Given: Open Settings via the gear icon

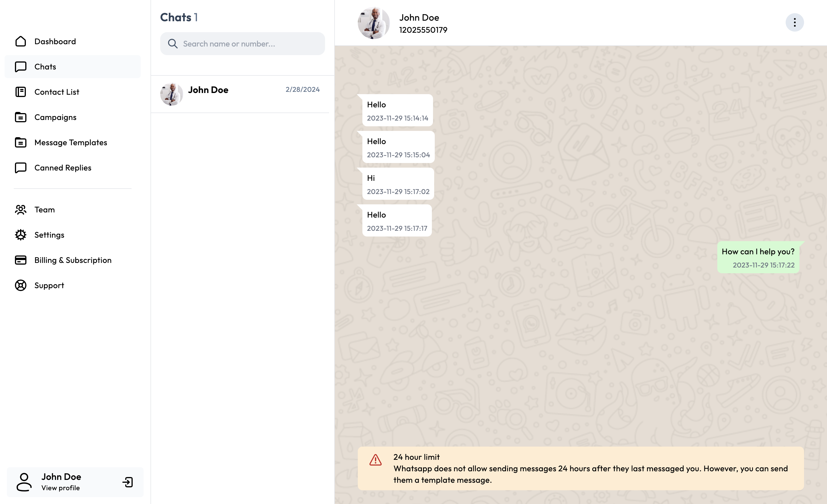Looking at the screenshot, I should [x=21, y=235].
